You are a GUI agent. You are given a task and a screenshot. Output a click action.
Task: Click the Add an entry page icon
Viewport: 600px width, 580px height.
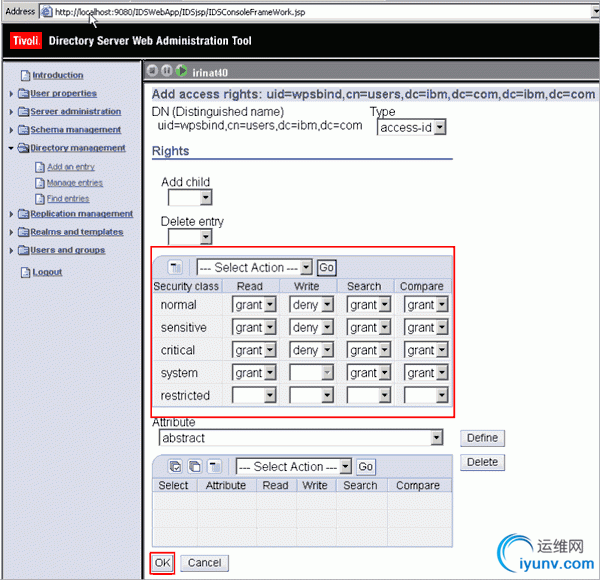40,167
